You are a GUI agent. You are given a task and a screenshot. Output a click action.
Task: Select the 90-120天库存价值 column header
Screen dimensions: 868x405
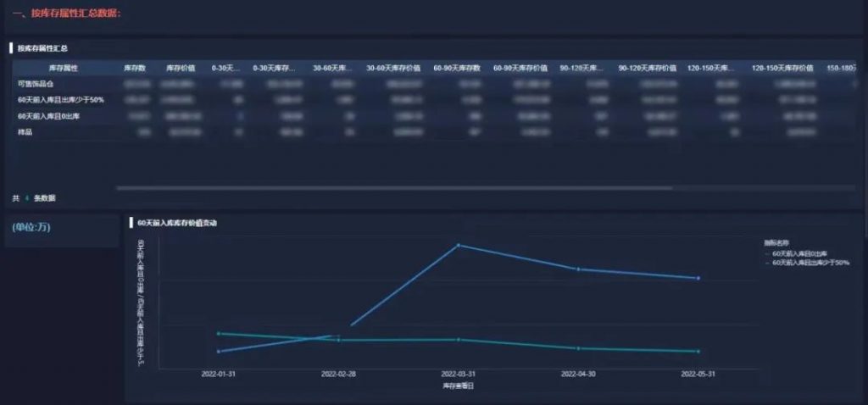647,68
